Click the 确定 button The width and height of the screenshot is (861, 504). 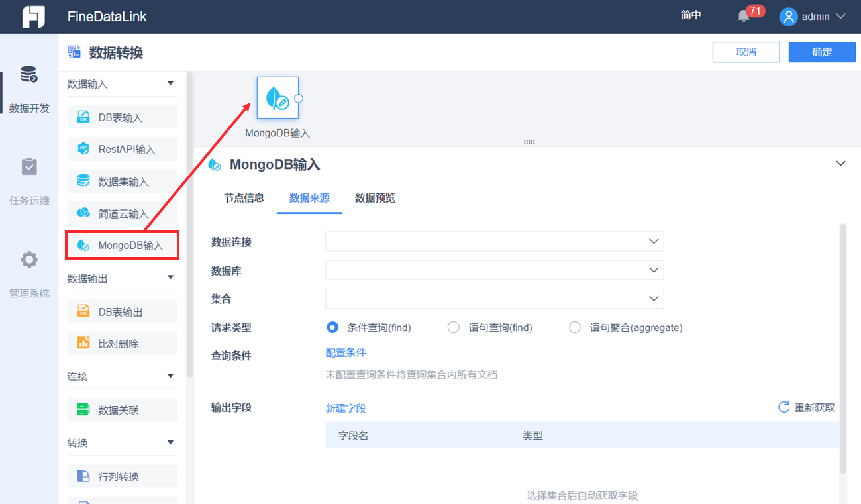(822, 52)
